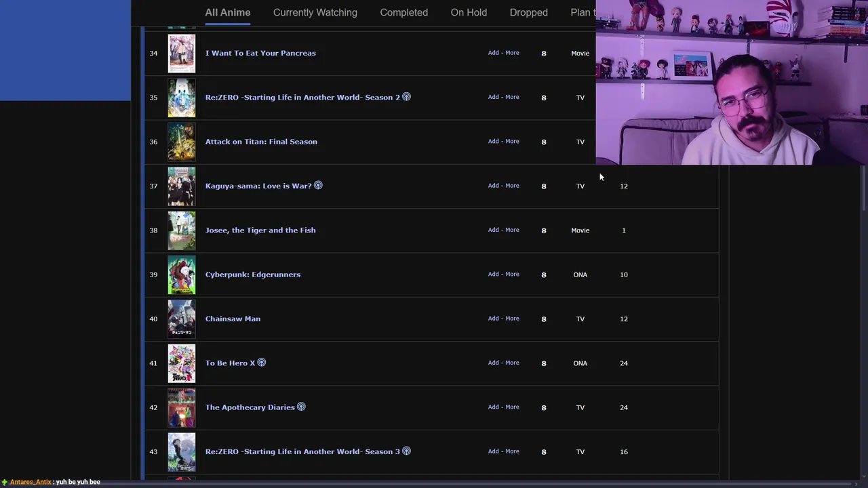Screen dimensions: 868x488
Task: Show the Dropped tab
Action: [529, 12]
